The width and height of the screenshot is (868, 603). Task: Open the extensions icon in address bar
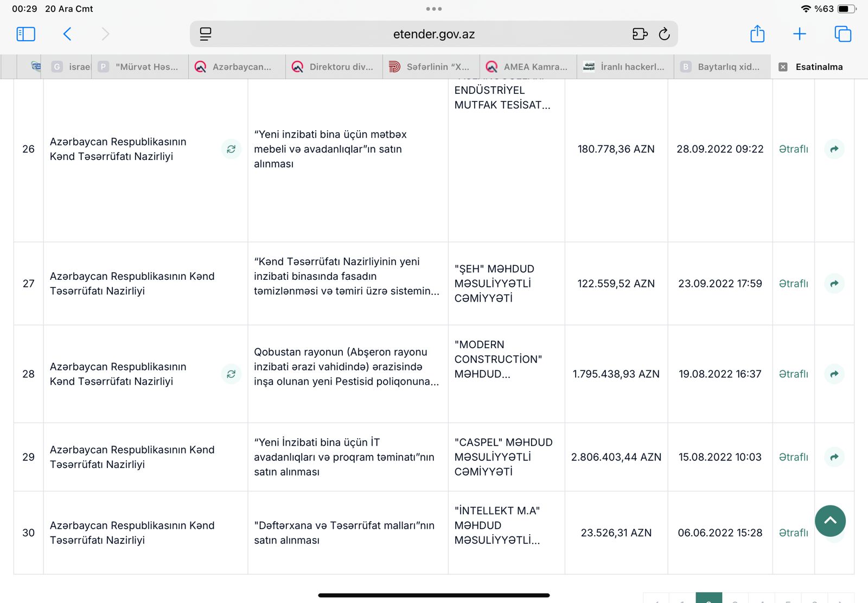[x=640, y=34]
